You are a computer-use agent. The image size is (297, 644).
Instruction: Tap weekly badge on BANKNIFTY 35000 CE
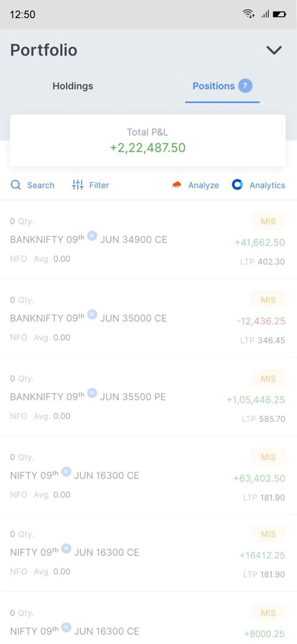pyautogui.click(x=92, y=314)
